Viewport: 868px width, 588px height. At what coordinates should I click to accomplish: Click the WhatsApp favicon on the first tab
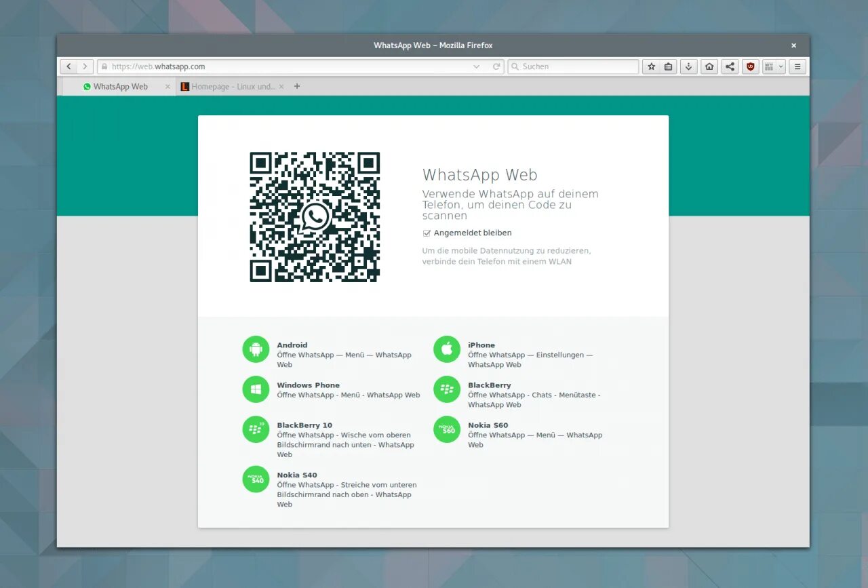pos(87,87)
